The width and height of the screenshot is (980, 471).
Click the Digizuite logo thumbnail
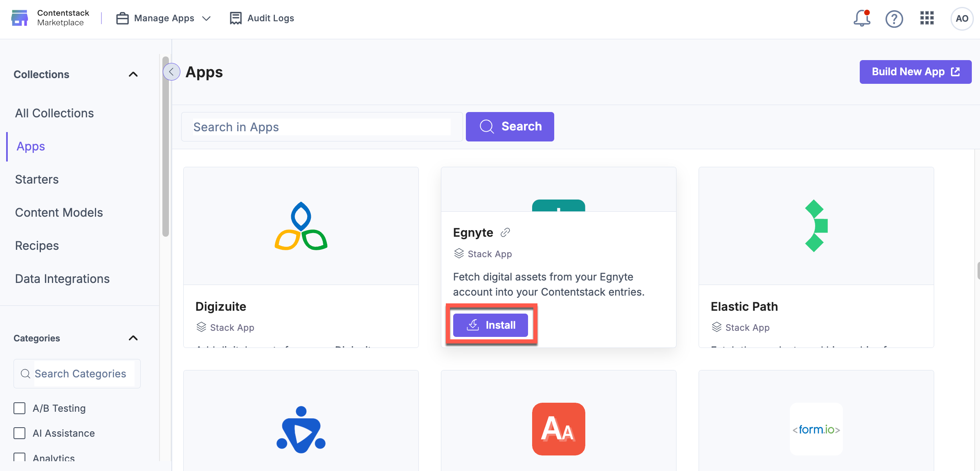point(301,226)
